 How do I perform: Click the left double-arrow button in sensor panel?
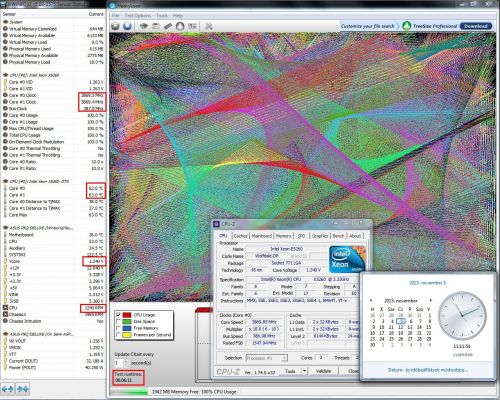(8, 389)
